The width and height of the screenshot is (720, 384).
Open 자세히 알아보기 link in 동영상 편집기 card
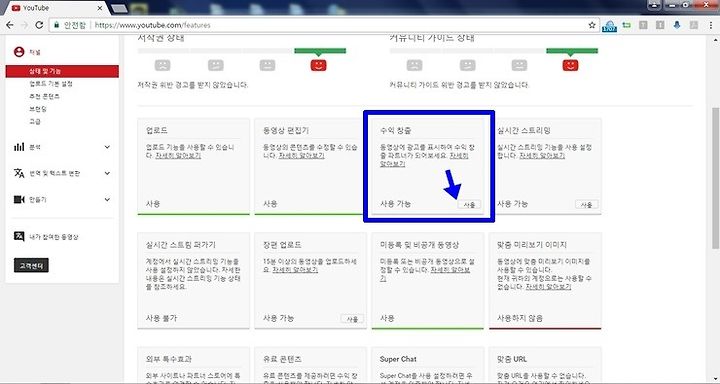pos(301,156)
